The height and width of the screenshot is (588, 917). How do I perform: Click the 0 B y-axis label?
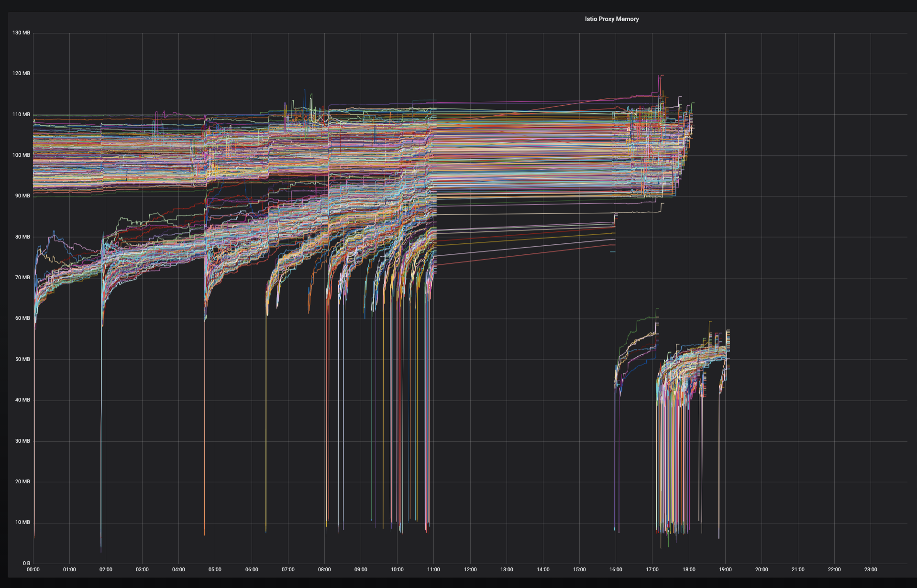coord(26,563)
